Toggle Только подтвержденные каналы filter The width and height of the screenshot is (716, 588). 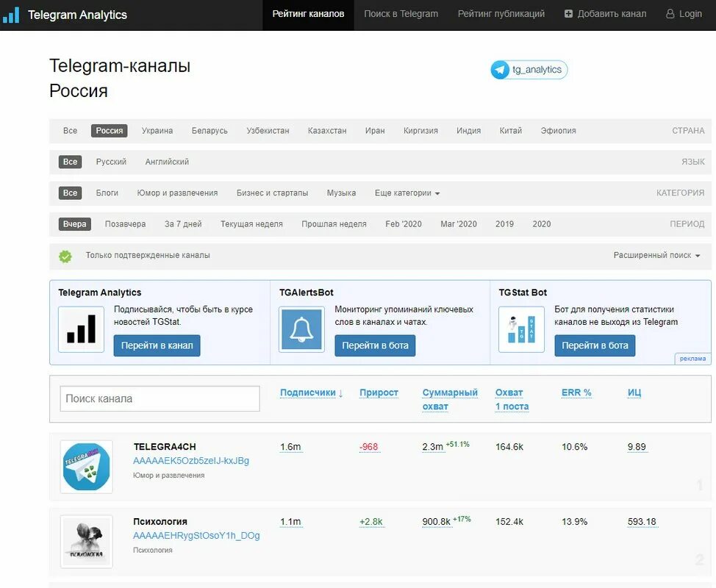coord(148,255)
